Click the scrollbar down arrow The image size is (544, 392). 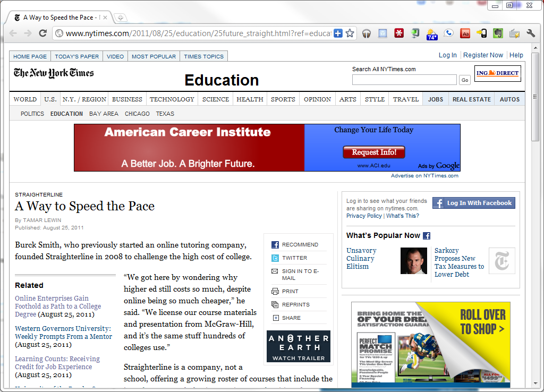535,384
